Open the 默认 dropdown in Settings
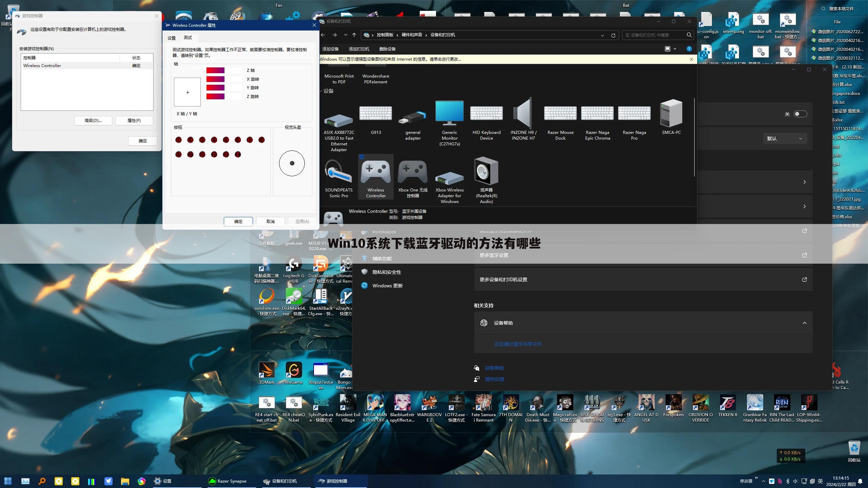This screenshot has width=868, height=488. [x=785, y=138]
